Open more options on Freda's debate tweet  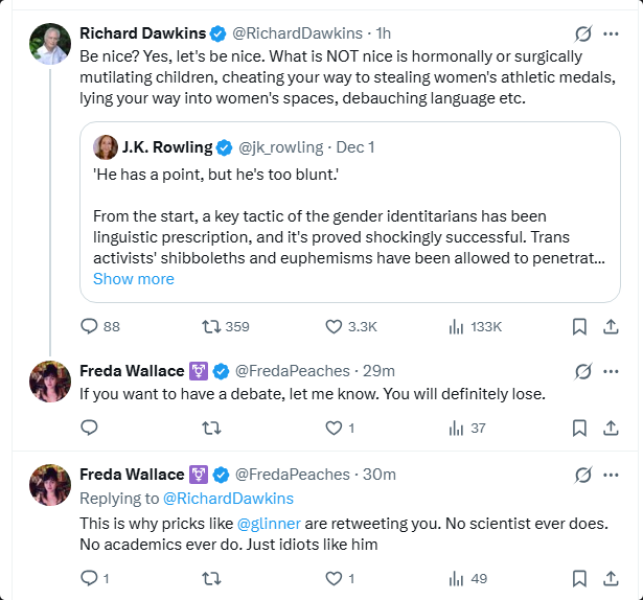coord(611,371)
